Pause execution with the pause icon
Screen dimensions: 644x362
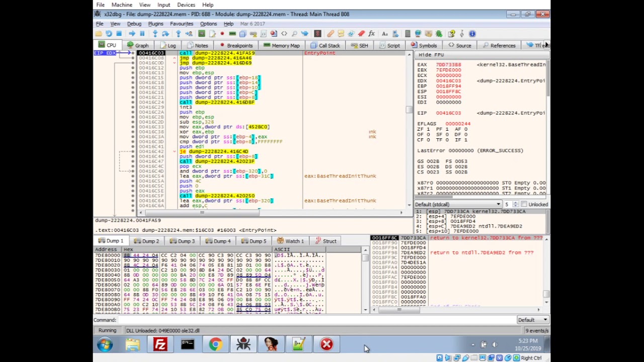point(142,34)
